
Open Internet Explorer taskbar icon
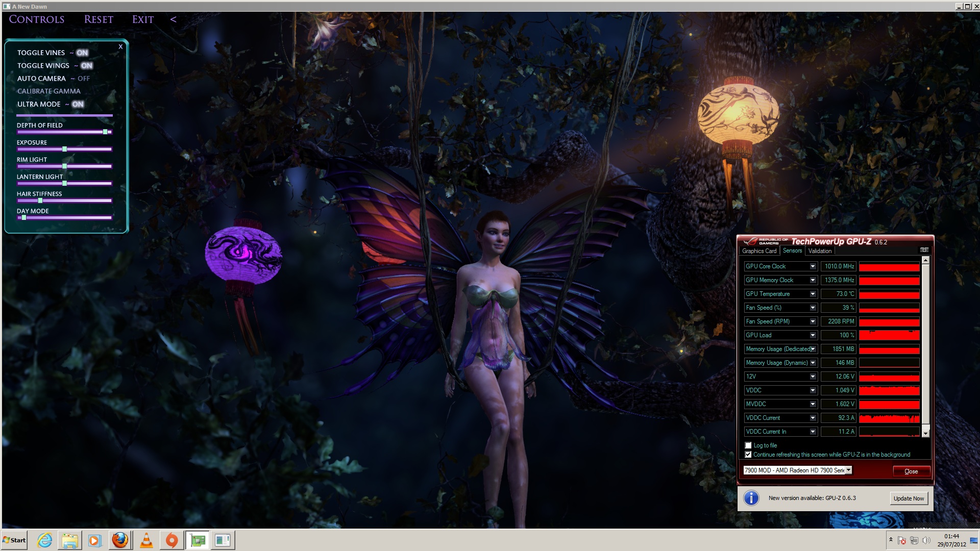[45, 540]
